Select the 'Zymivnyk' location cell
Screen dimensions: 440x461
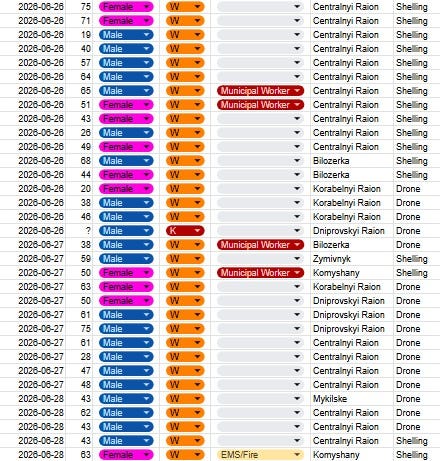tap(352, 259)
